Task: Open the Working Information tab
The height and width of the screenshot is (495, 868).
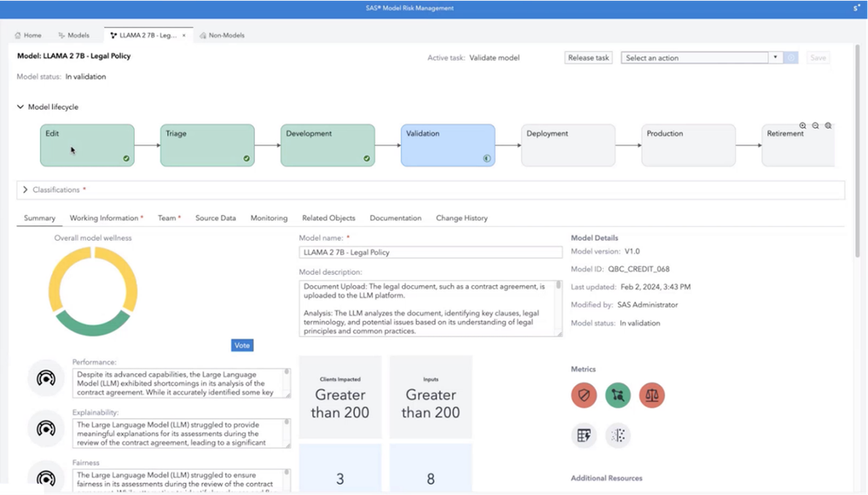Action: [x=106, y=218]
